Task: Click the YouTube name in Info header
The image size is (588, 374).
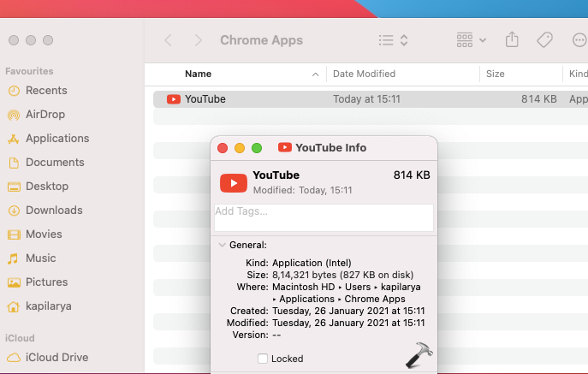Action: coord(276,175)
